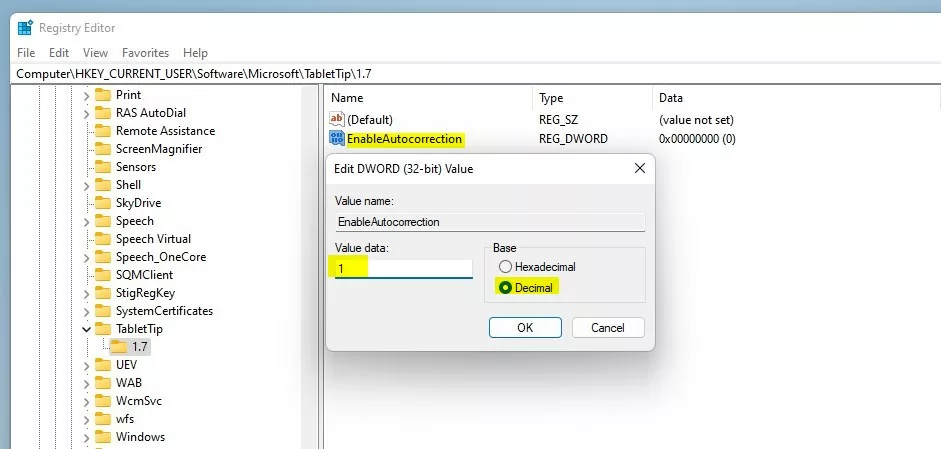Click the Windows folder icon
941x449 pixels.
click(x=103, y=437)
